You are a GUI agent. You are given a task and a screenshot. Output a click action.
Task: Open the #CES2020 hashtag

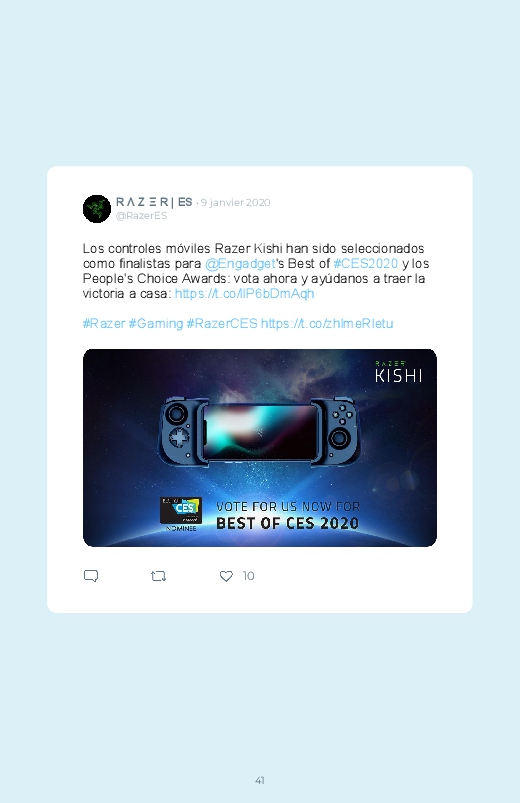click(365, 264)
